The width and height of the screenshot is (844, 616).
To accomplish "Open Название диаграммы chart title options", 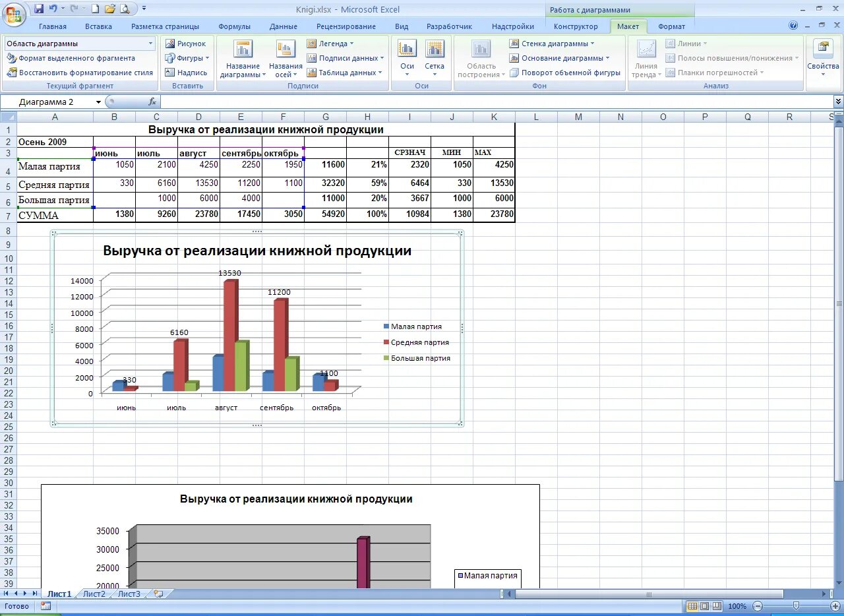I will pos(243,59).
